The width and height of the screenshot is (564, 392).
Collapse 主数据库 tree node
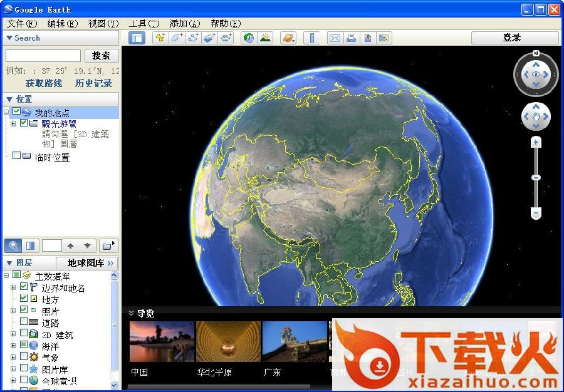pyautogui.click(x=6, y=276)
